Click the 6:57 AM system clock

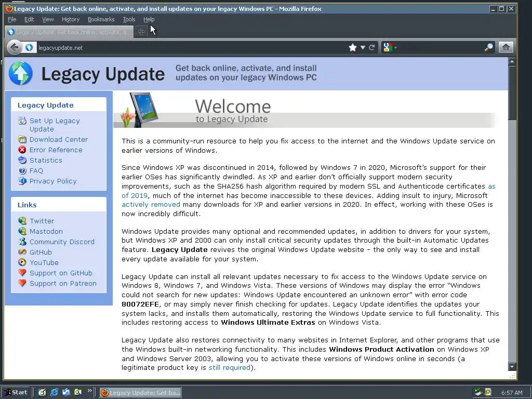click(512, 393)
